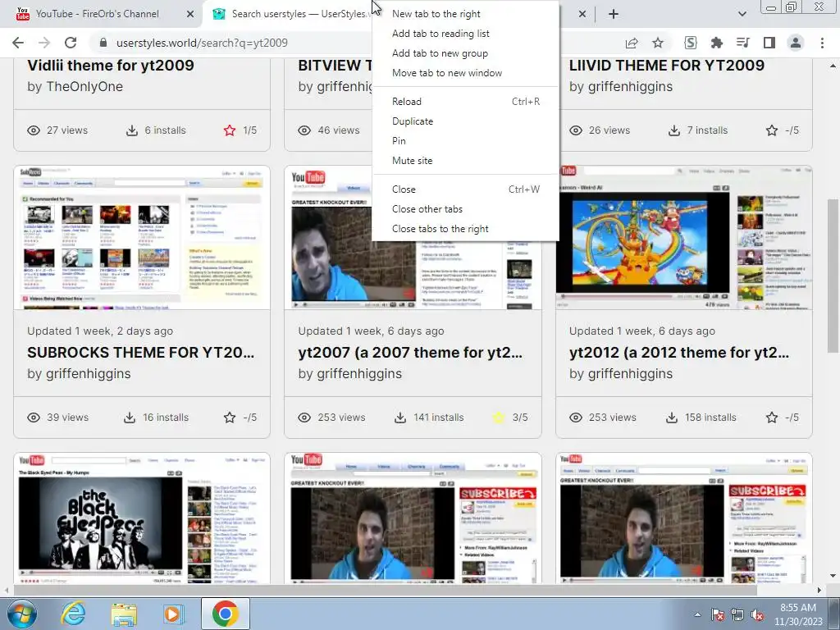Open the Stylus extension icon
Image resolution: width=840 pixels, height=630 pixels.
pyautogui.click(x=691, y=43)
